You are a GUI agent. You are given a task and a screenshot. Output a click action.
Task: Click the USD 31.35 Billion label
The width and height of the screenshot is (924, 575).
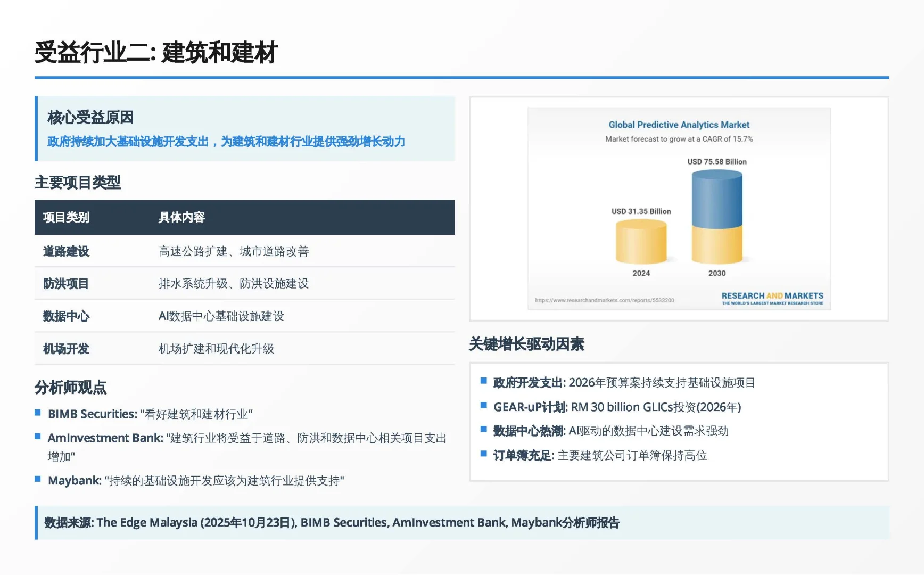[641, 211]
